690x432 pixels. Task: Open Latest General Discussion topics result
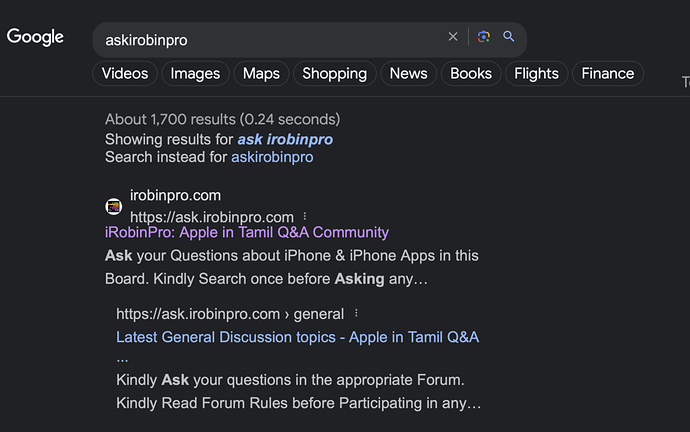(297, 337)
